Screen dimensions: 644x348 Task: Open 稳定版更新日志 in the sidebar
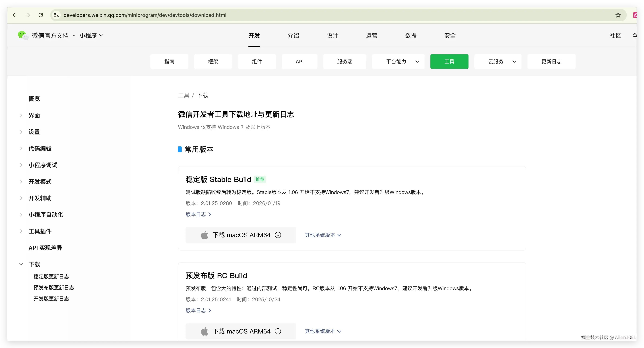coord(51,276)
